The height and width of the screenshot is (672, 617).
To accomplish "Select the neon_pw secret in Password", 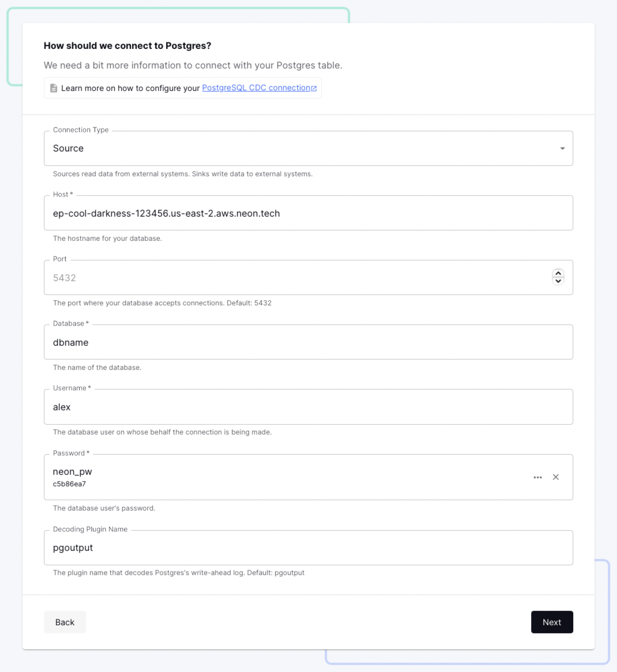I will pyautogui.click(x=73, y=471).
